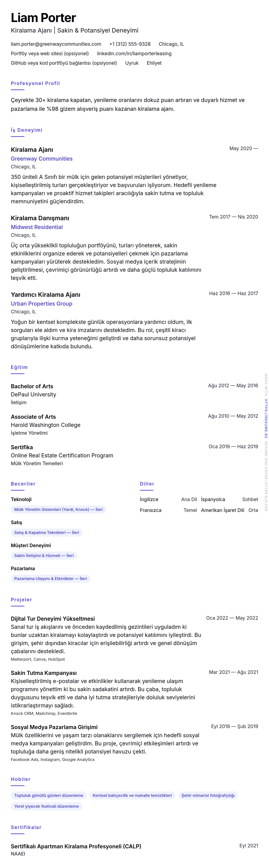The image size is (269, 868).
Task: Click the Midwest Residential employer link
Action: [x=36, y=227]
